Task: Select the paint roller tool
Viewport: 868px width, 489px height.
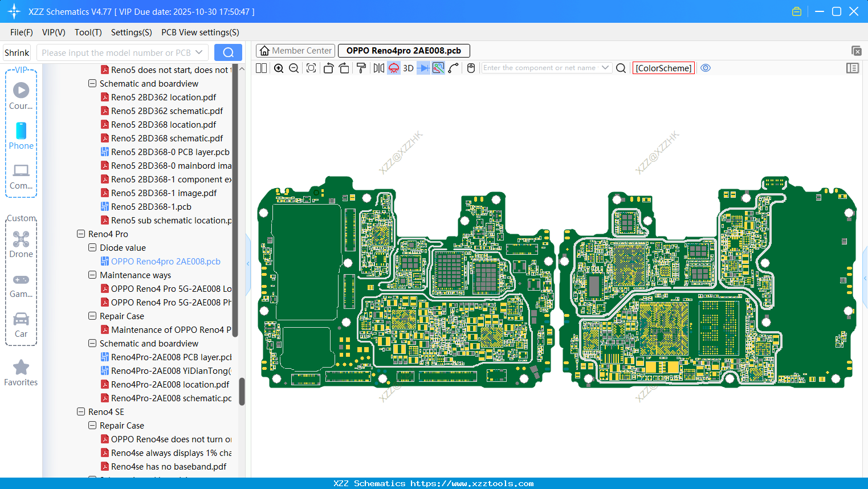Action: 361,68
